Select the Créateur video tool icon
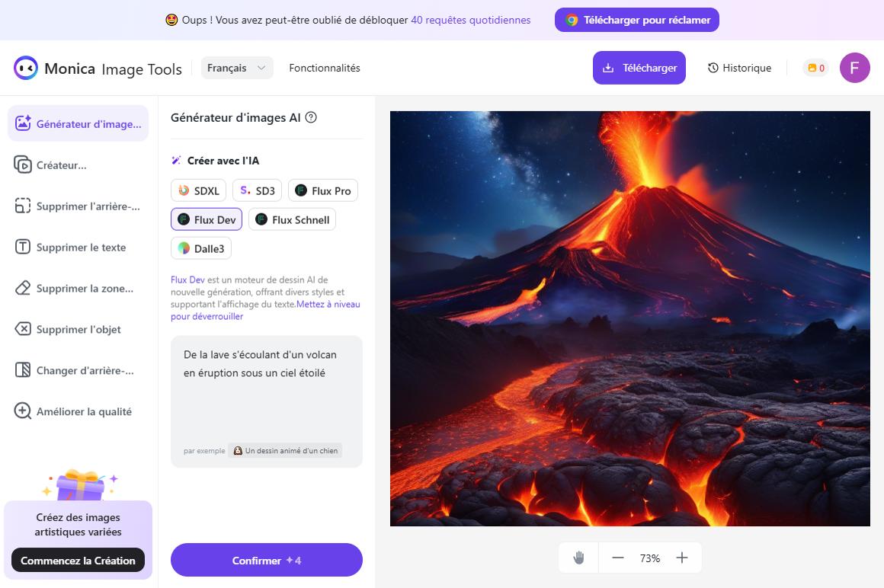The width and height of the screenshot is (884, 588). [x=23, y=165]
